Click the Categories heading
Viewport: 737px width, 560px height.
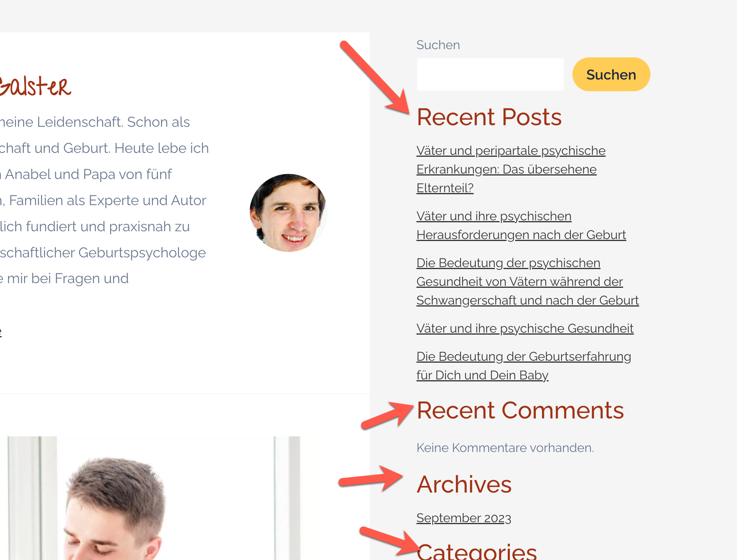pos(477,551)
